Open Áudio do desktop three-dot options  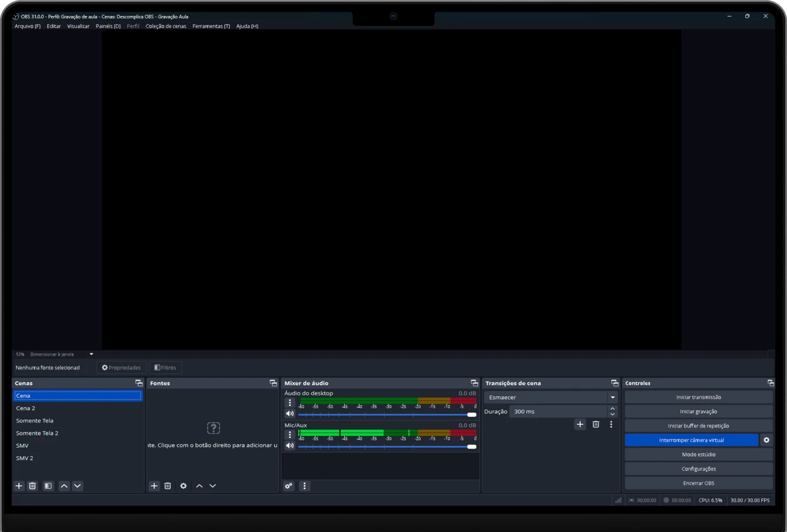[x=290, y=403]
